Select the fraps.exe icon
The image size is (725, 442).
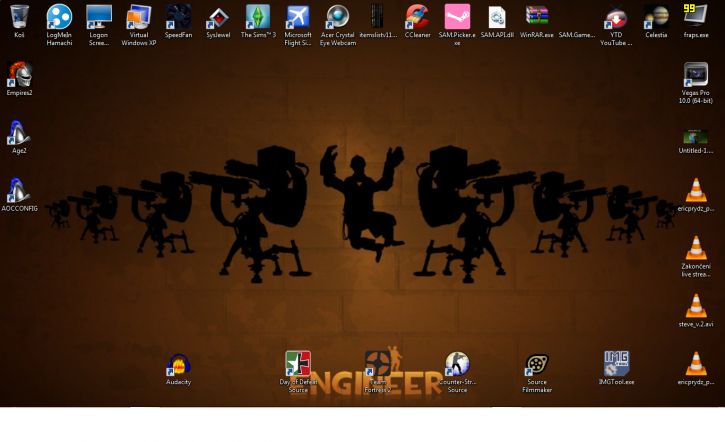(696, 16)
